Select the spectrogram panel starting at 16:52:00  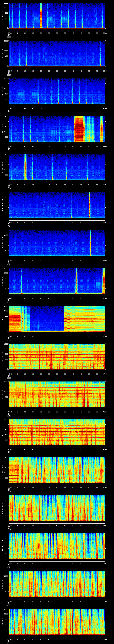pos(57,584)
